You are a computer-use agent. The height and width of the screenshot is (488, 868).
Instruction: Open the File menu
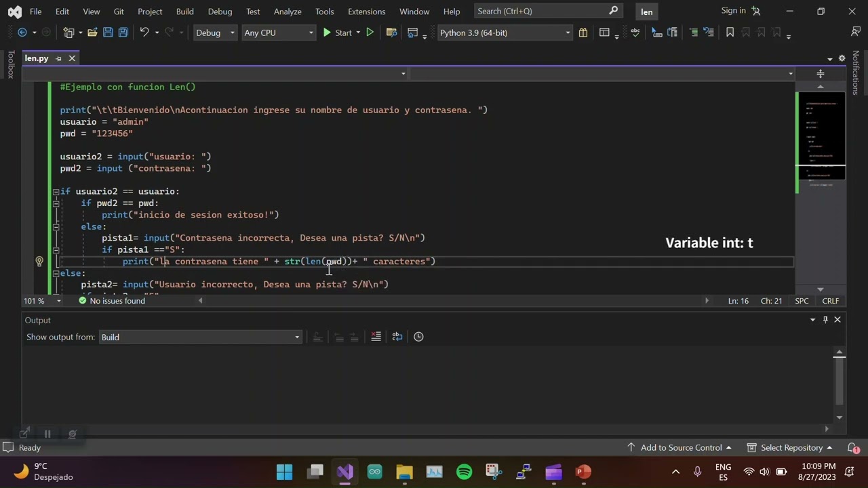(35, 12)
